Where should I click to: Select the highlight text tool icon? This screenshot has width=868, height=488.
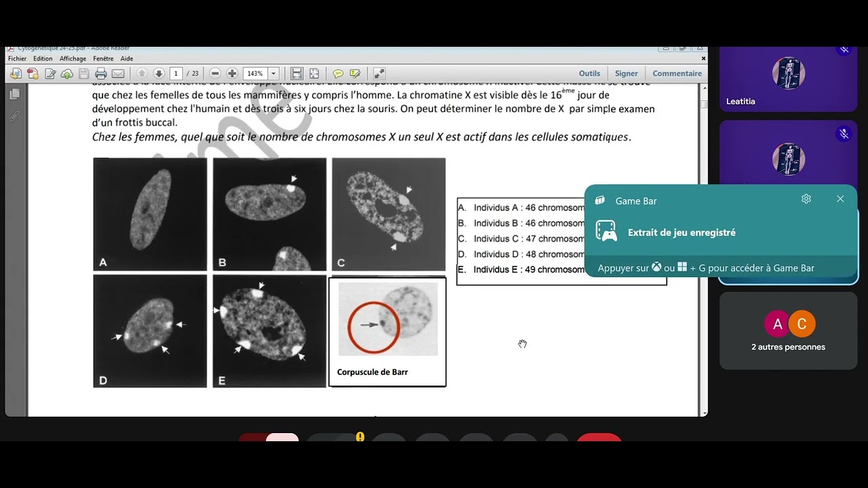[x=355, y=73]
